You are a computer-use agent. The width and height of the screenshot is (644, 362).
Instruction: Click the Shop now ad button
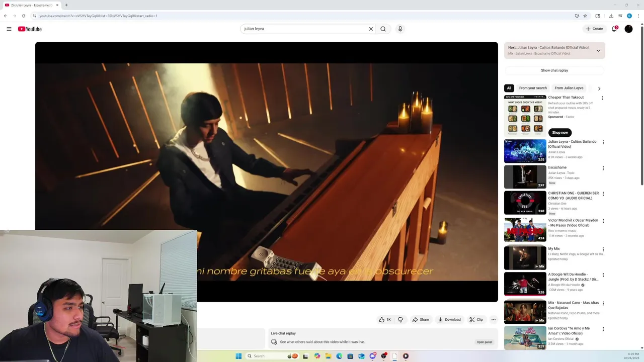(x=560, y=132)
